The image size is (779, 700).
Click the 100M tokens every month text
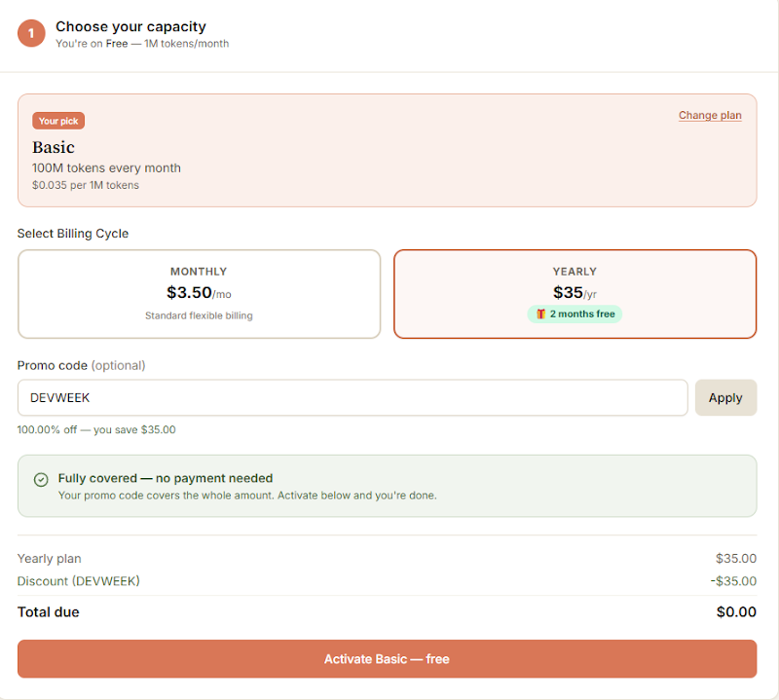(x=106, y=167)
